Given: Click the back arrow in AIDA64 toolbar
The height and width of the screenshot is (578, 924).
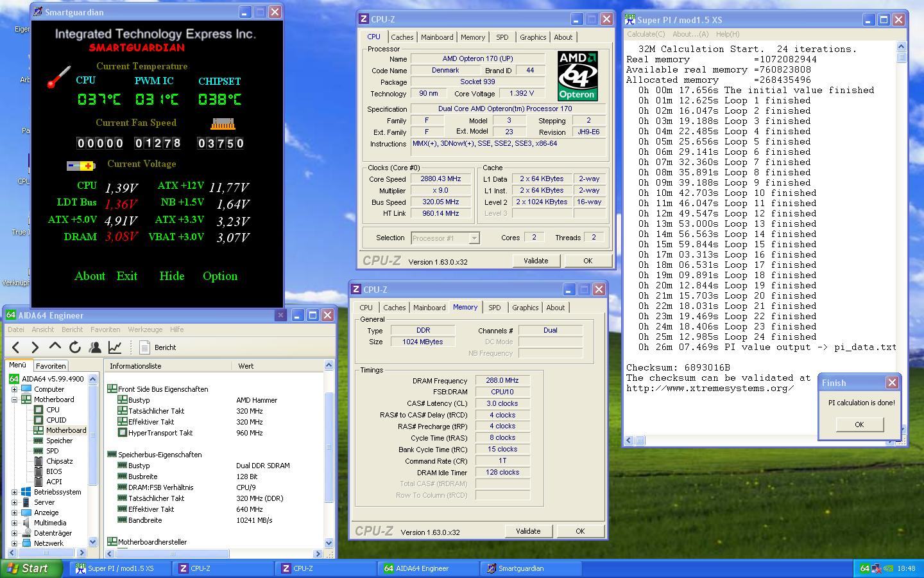Looking at the screenshot, I should (x=16, y=347).
